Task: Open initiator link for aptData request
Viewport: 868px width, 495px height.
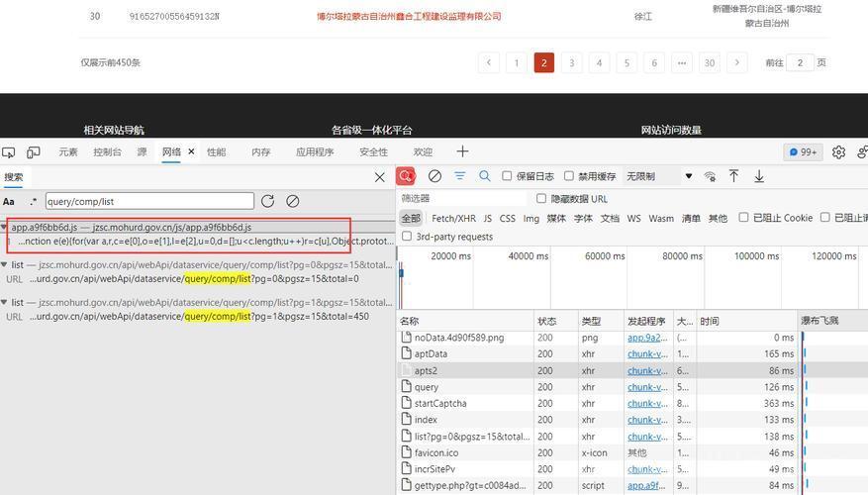Action: click(x=647, y=353)
